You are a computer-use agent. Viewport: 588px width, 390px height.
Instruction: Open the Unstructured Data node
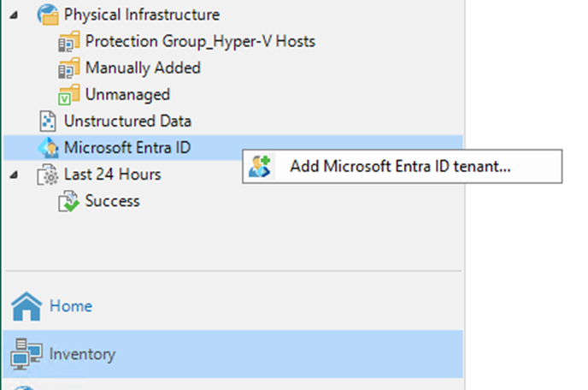127,121
